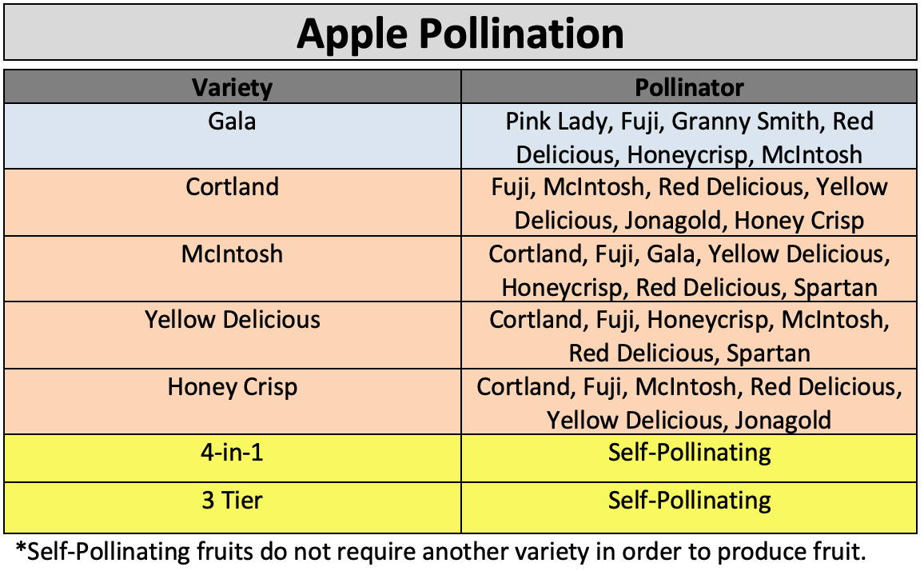The height and width of the screenshot is (571, 924).
Task: Click Self-Pollinating cell in 3 Tier row
Action: coord(689,508)
